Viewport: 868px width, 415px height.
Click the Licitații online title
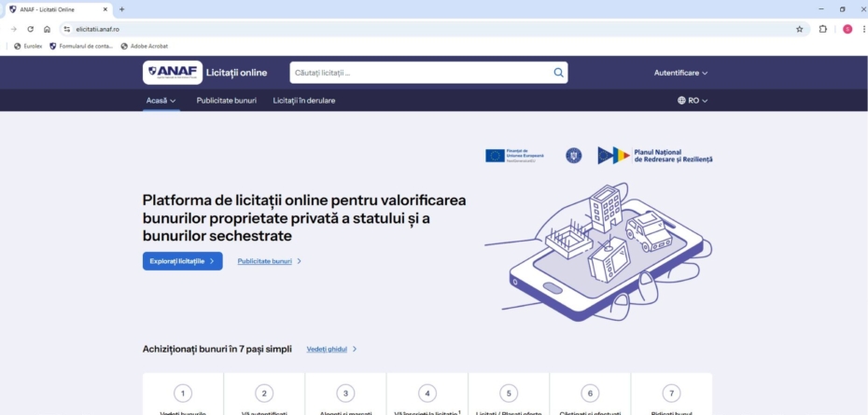(236, 73)
